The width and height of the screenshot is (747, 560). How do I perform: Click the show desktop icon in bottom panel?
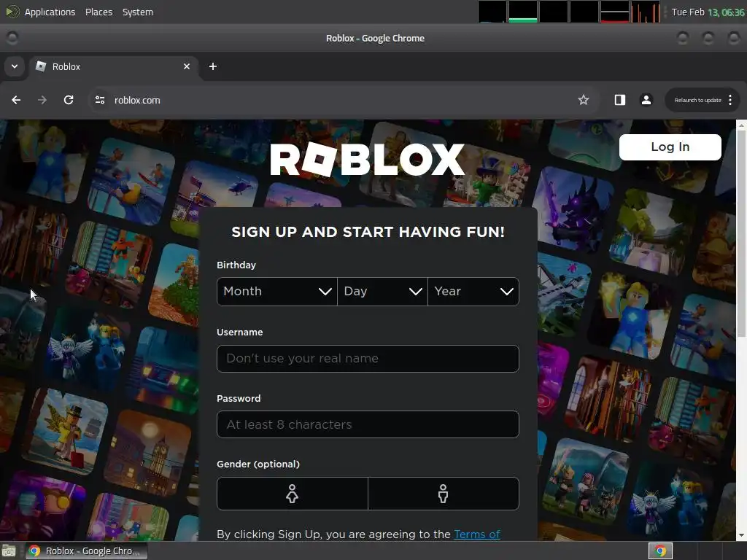[x=9, y=551]
